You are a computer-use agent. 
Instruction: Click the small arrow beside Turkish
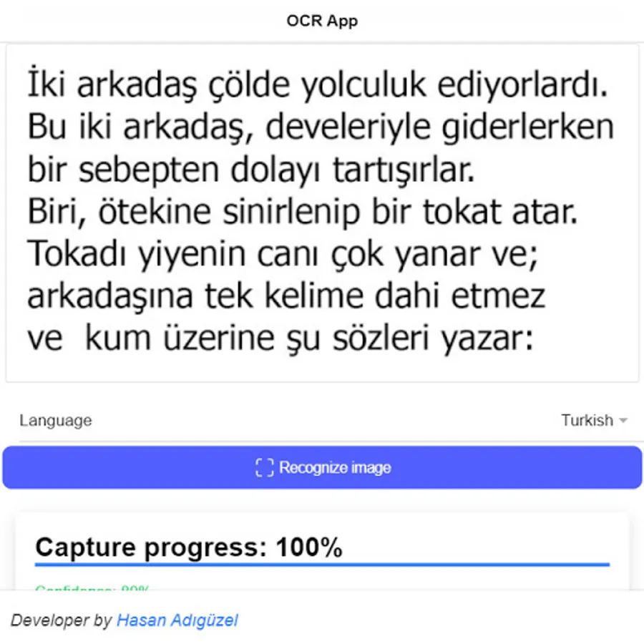[623, 421]
